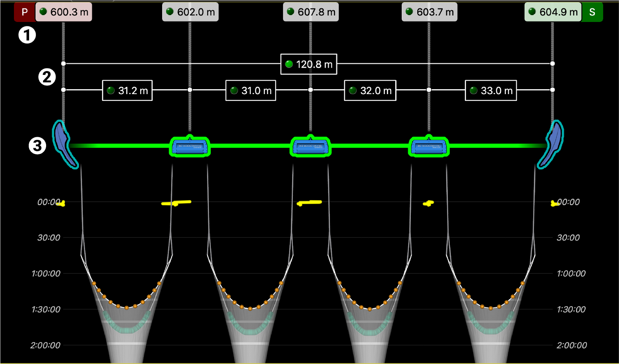This screenshot has height=364, width=619.
Task: Click the 33.0 m spread distance box
Action: point(491,91)
